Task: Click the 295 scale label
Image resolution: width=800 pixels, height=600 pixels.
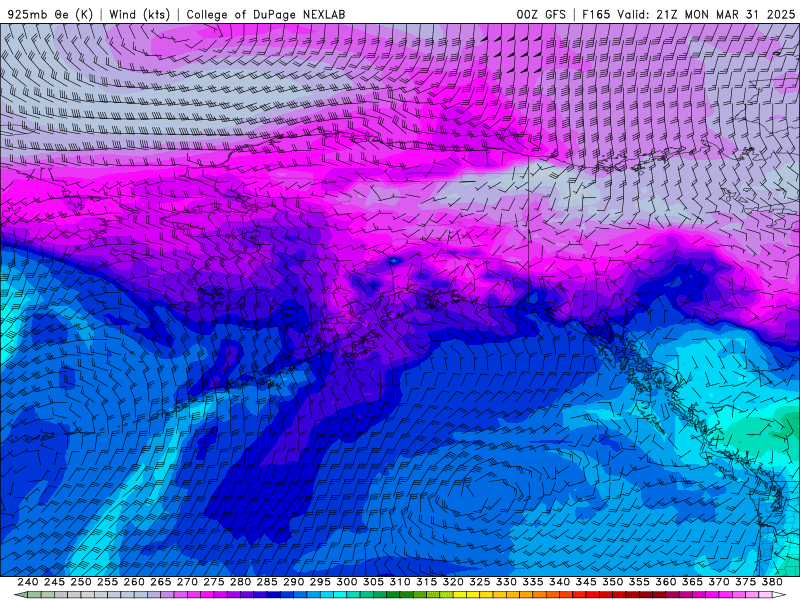Action: 320,582
